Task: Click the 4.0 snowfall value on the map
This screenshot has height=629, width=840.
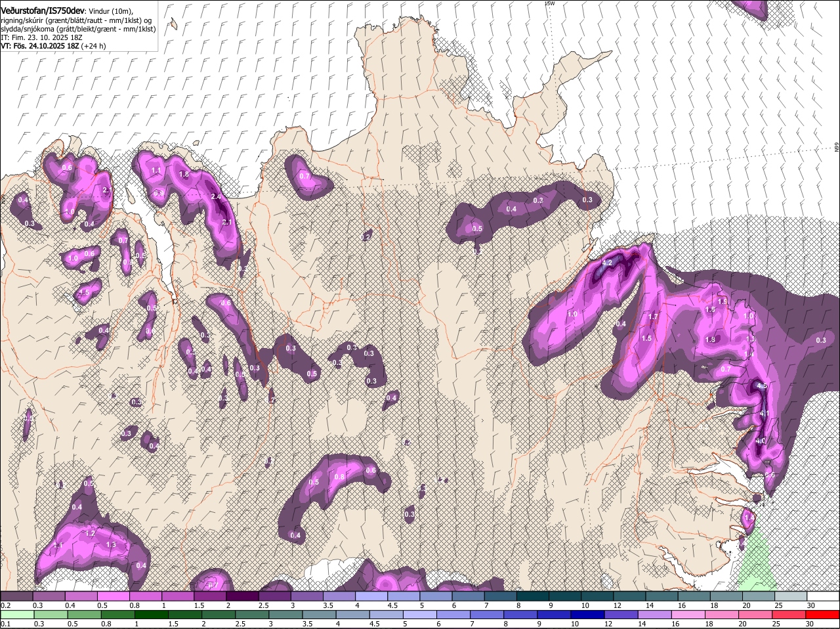Action: click(x=761, y=441)
